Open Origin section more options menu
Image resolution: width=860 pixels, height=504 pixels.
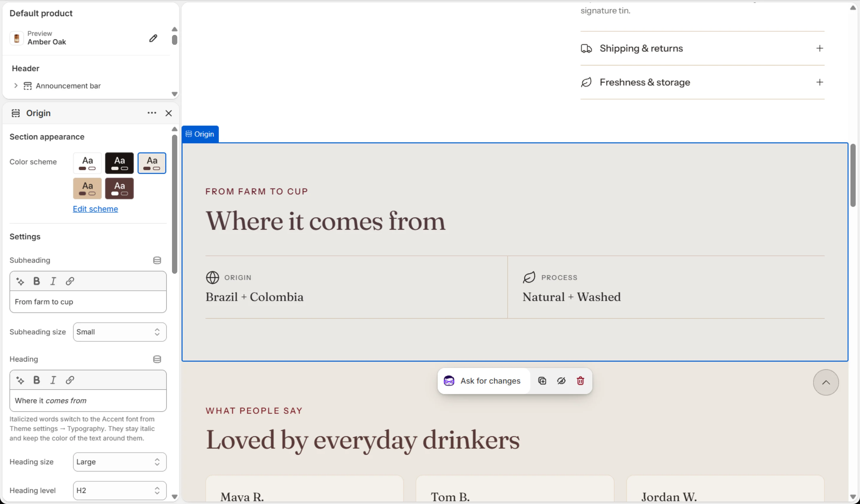[x=152, y=113]
